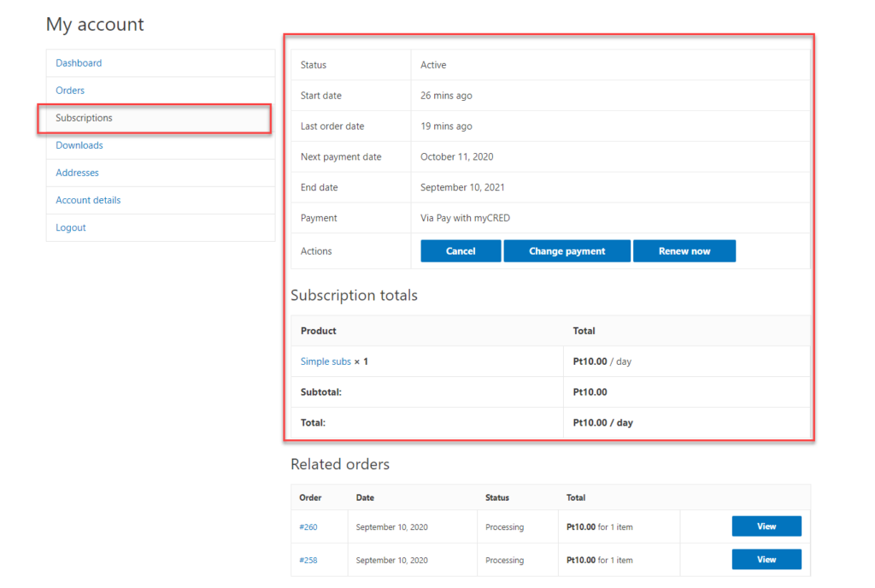Open the Downloads section
Screen dimensions: 875x588
click(x=79, y=145)
